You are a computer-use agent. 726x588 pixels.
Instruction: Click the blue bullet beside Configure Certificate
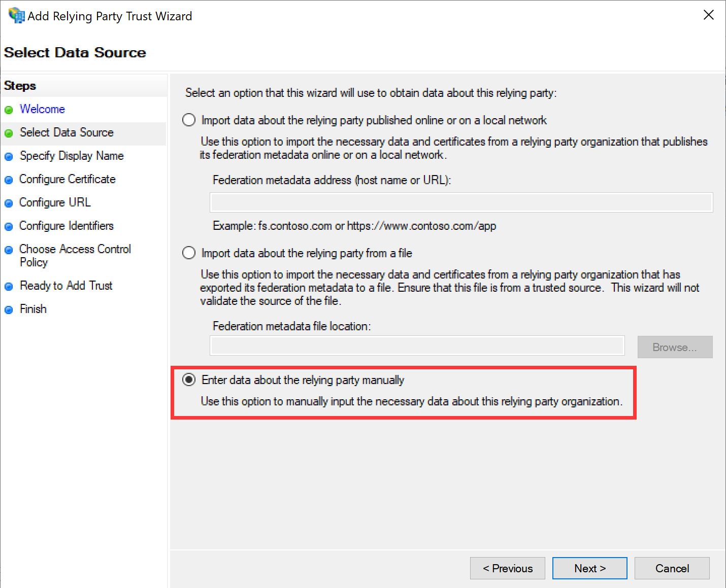click(x=9, y=180)
